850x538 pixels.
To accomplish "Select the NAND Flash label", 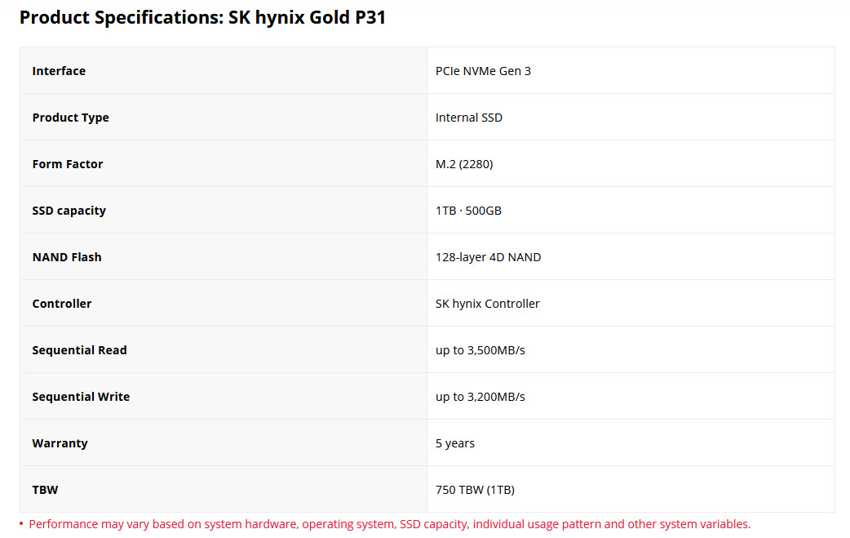I will click(x=67, y=258).
